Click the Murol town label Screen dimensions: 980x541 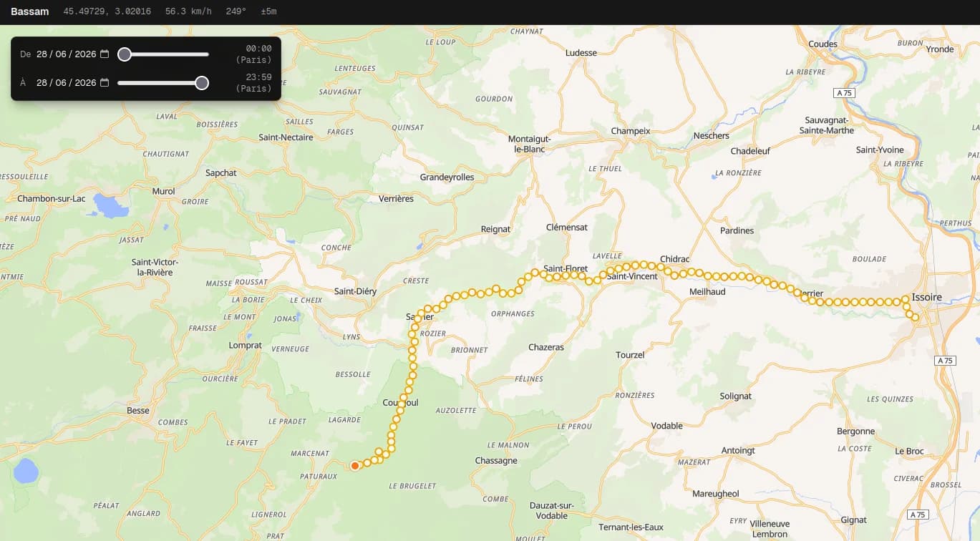coord(164,192)
